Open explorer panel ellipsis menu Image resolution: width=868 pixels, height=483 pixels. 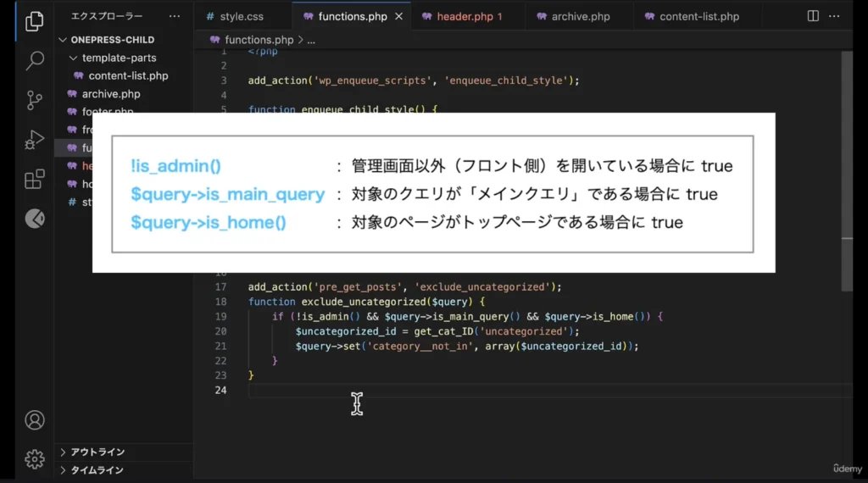[175, 16]
